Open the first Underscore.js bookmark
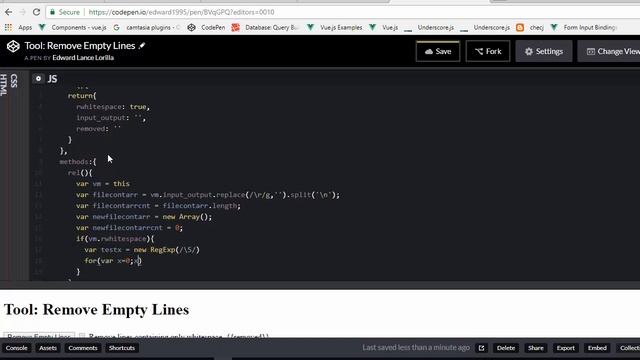640x360 pixels. point(429,27)
